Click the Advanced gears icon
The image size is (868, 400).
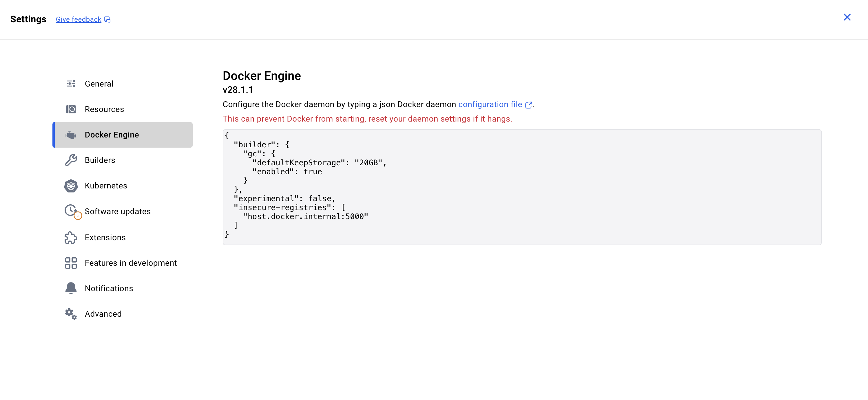(x=71, y=314)
